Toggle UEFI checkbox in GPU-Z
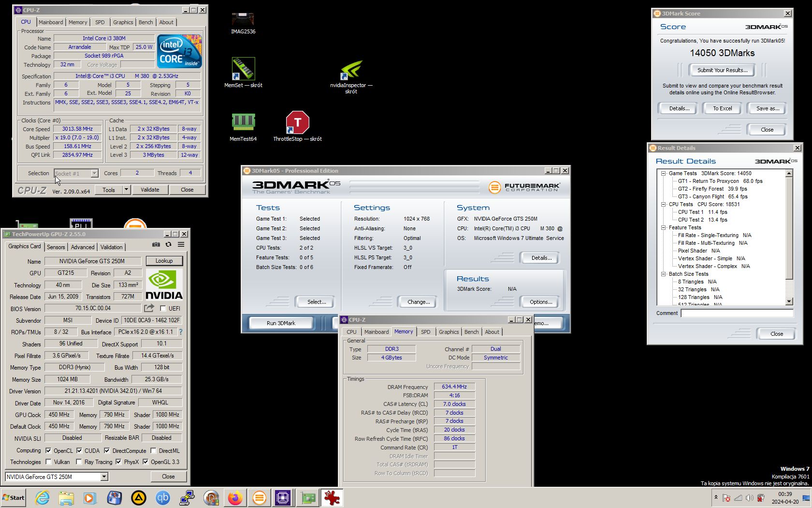Image resolution: width=812 pixels, height=508 pixels. (x=163, y=308)
